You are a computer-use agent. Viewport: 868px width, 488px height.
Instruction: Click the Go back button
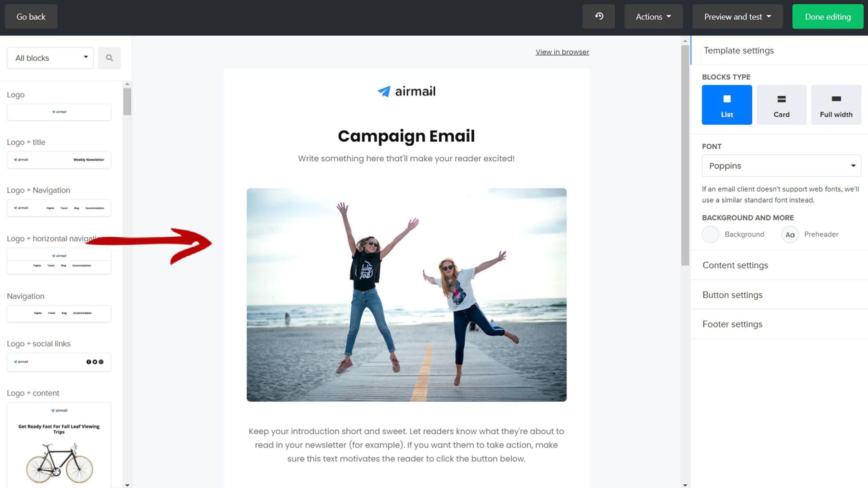pos(31,17)
